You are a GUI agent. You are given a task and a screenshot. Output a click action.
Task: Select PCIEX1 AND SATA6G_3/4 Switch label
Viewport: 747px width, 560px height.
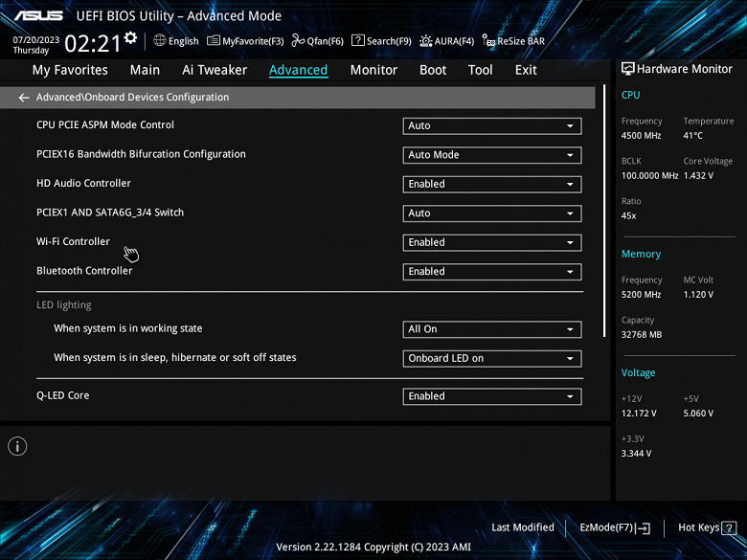tap(110, 213)
